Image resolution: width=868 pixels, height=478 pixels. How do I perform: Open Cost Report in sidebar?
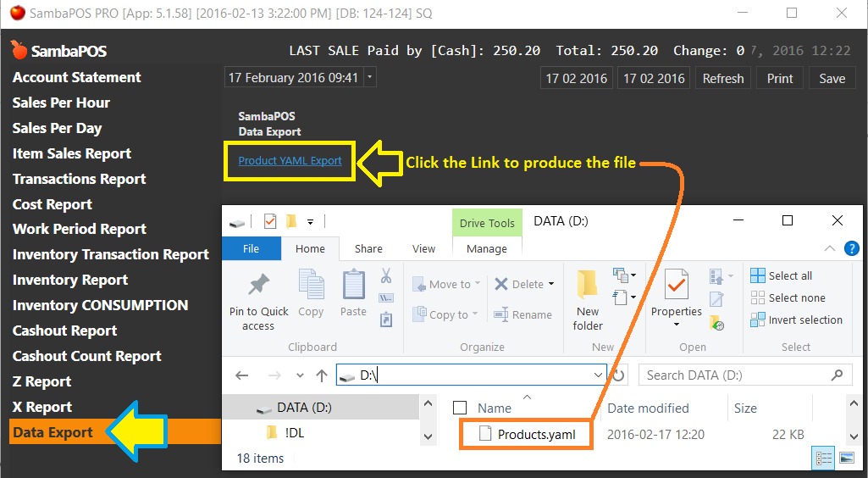pos(53,204)
